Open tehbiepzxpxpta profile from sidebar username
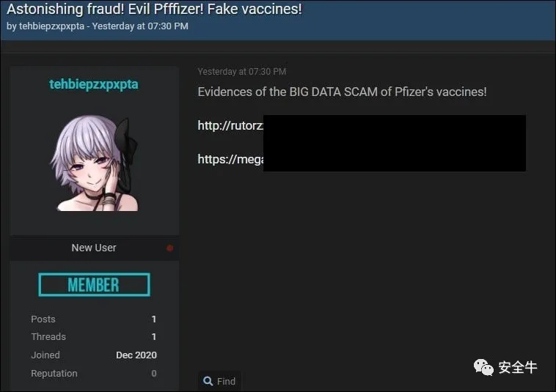This screenshot has height=392, width=556. tap(94, 84)
